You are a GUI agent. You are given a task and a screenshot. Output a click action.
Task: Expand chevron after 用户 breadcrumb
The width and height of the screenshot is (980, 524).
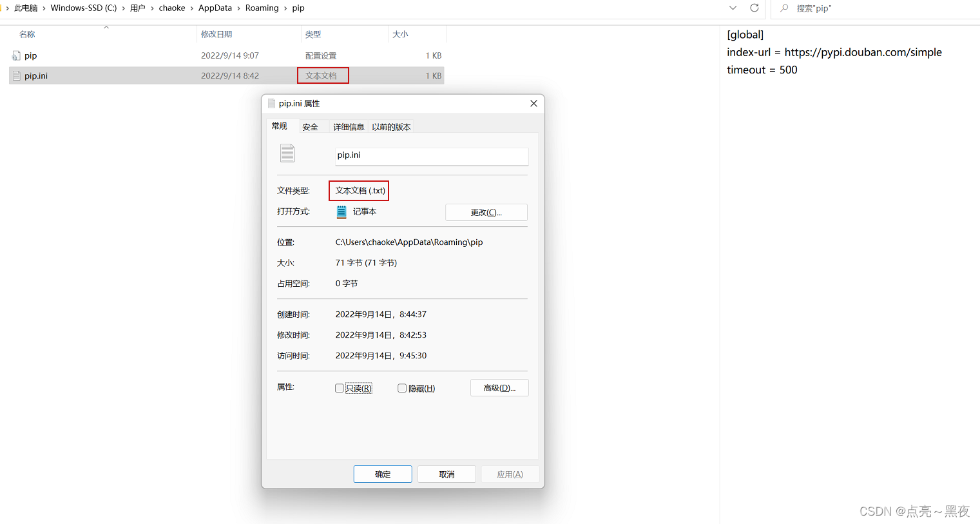coord(152,8)
